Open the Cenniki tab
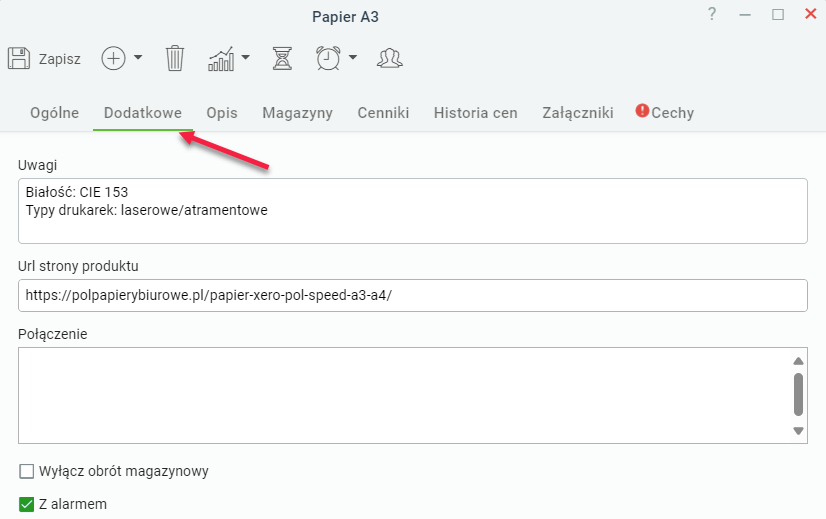 (384, 113)
